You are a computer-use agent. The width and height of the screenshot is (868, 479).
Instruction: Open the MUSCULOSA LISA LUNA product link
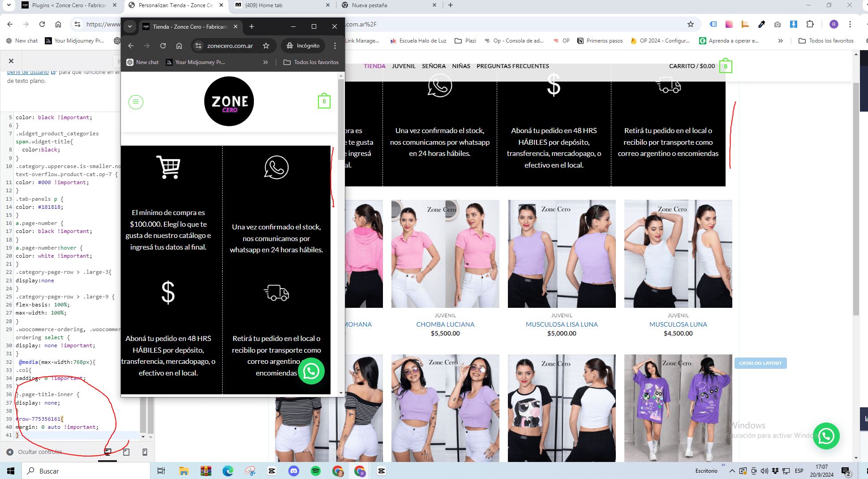tap(562, 324)
